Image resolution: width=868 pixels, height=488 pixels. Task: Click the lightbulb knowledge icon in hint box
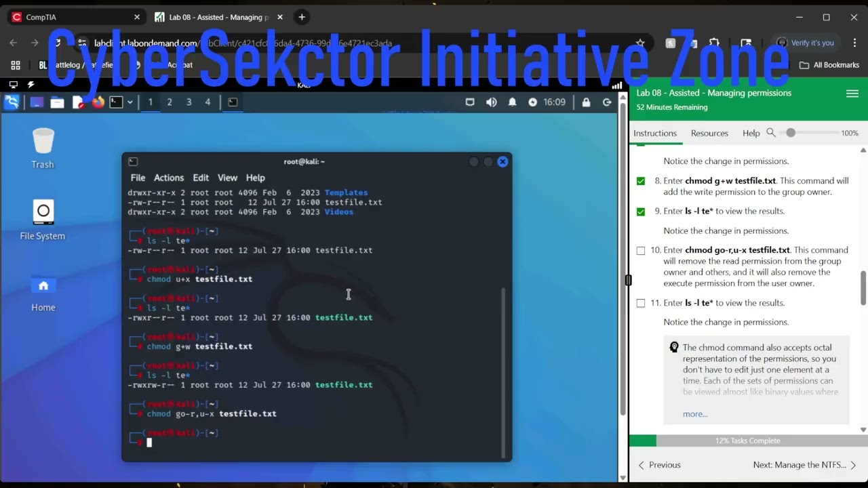coord(674,347)
